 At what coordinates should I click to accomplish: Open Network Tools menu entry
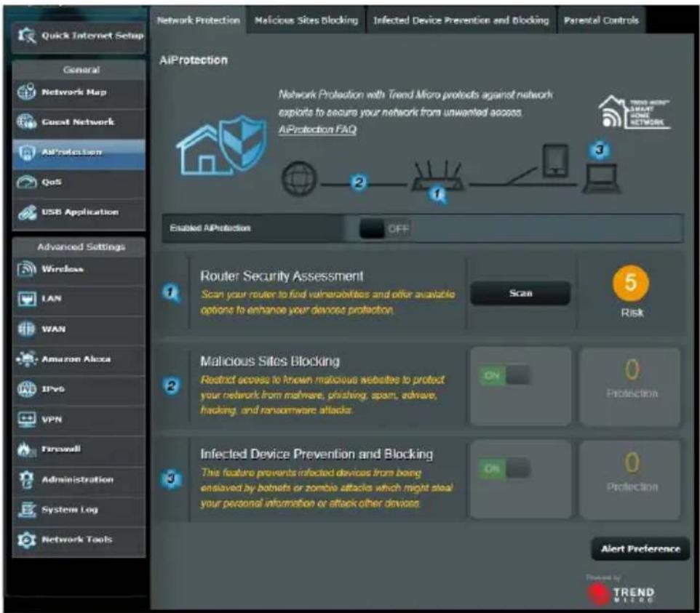[79, 540]
